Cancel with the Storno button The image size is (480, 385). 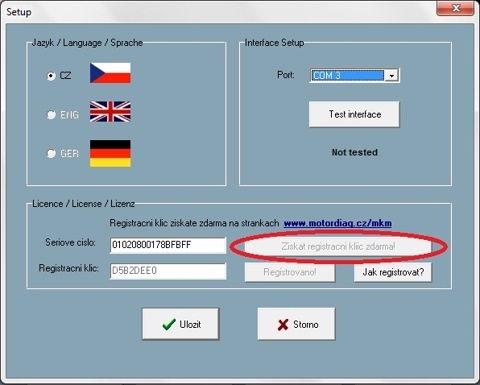pyautogui.click(x=296, y=324)
